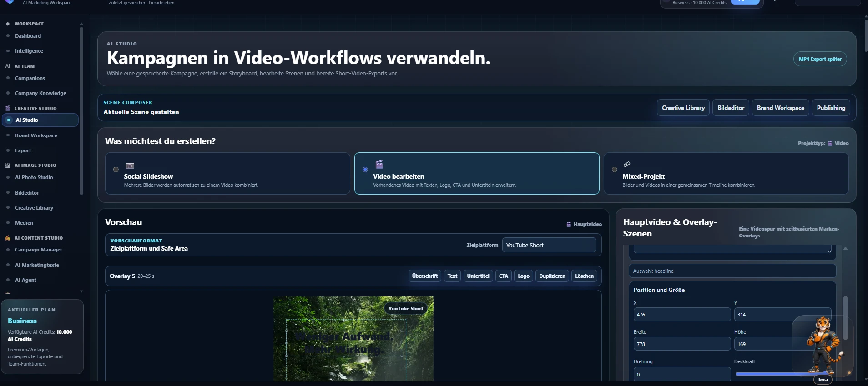This screenshot has height=386, width=868.
Task: Click Löschen to delete the overlay
Action: (x=584, y=276)
